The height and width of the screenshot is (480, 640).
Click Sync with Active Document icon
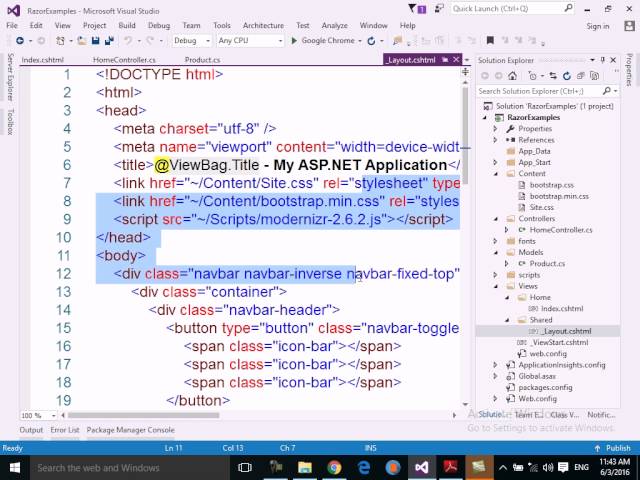tap(553, 76)
